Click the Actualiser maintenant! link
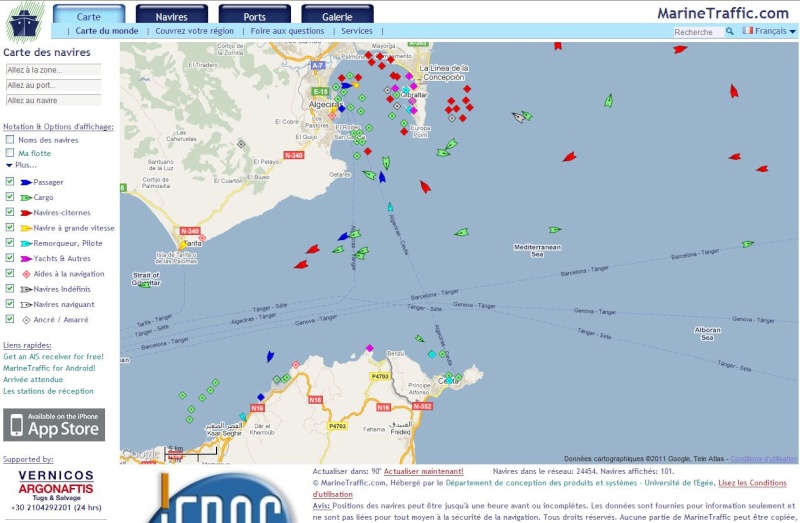This screenshot has width=800, height=523. tap(423, 471)
